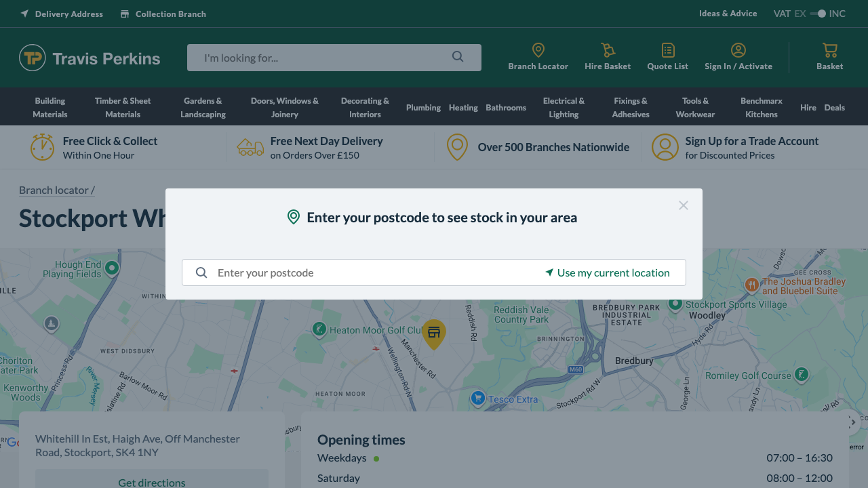Open the Branch Locator pin icon
This screenshot has height=488, width=868.
538,50
